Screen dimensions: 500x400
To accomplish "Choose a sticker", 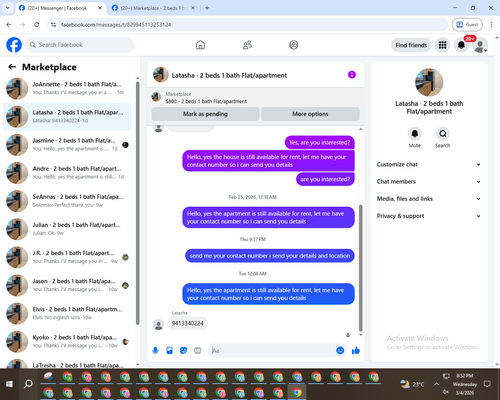I will pos(184,350).
